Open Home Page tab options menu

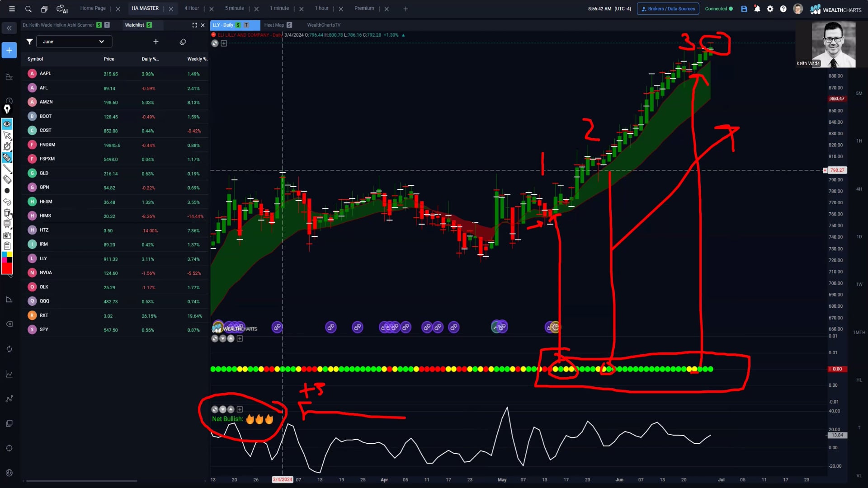(111, 9)
